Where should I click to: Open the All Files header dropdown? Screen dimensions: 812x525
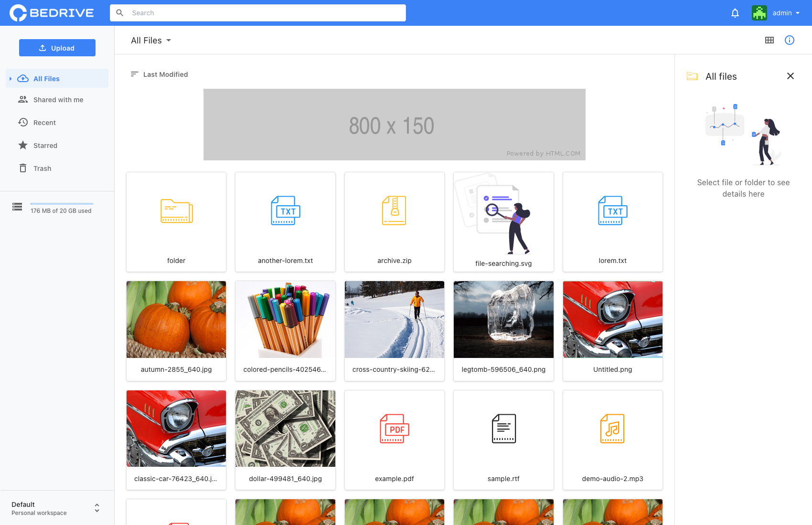[151, 41]
